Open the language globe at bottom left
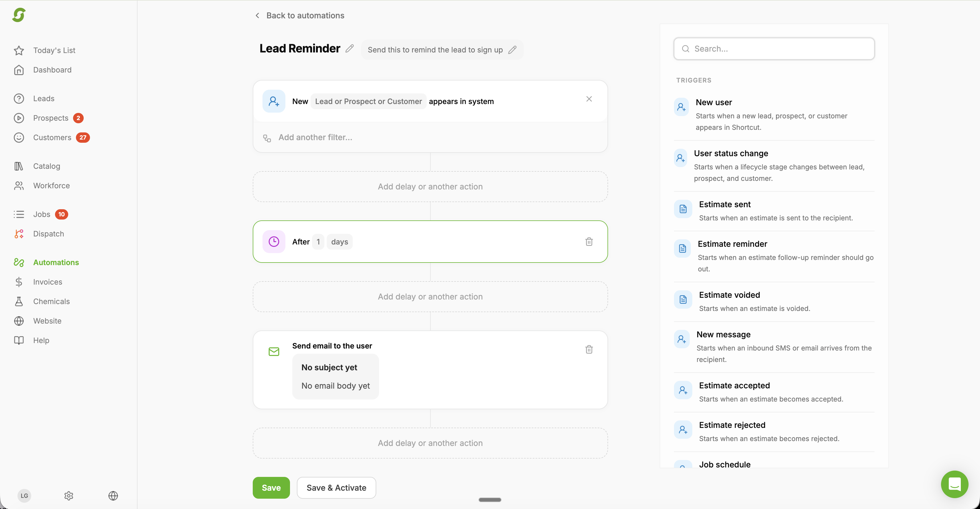 pos(113,495)
